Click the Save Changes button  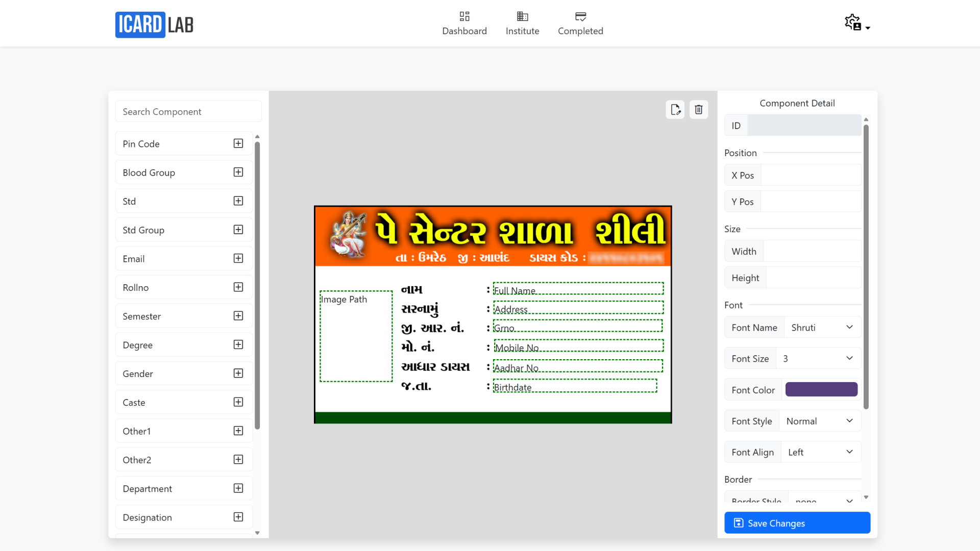coord(797,523)
